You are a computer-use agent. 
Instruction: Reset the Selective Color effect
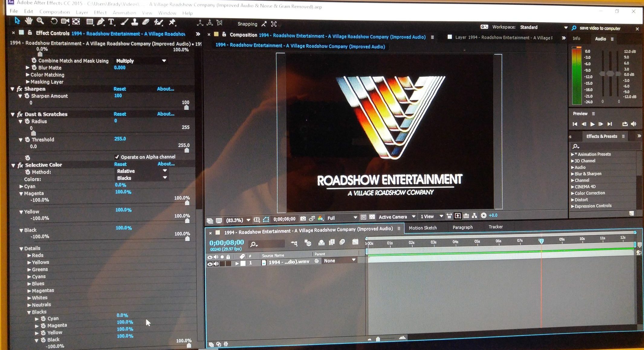click(x=120, y=164)
